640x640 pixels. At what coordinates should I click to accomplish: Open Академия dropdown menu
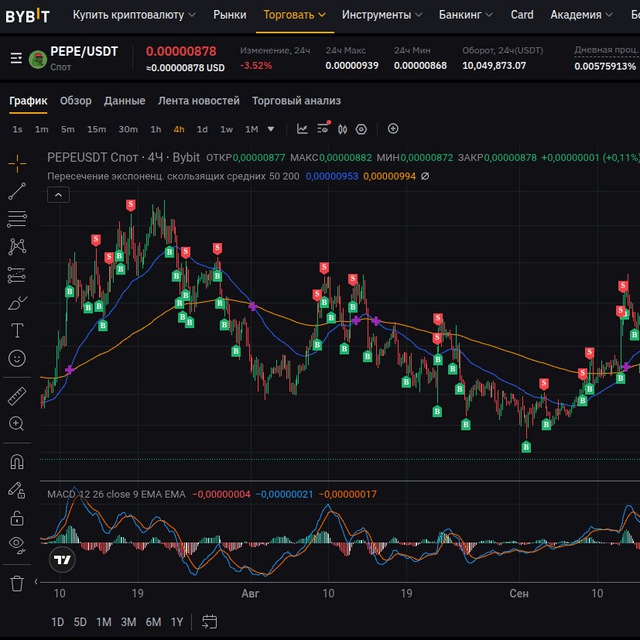tap(581, 15)
